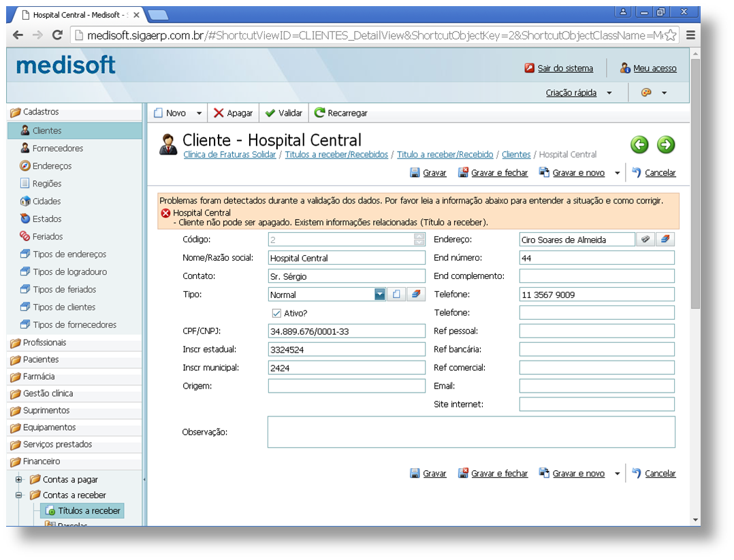Screen dimensions: 734x560
Task: Click the theme palette icon in header
Action: click(x=646, y=93)
